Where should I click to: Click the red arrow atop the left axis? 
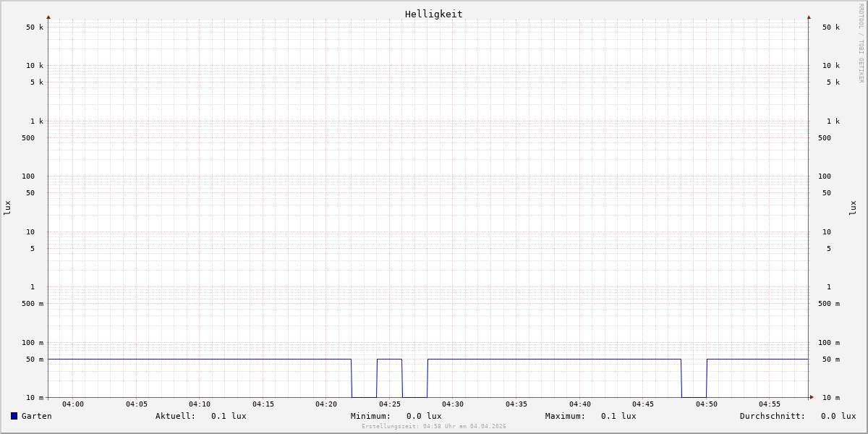[x=48, y=17]
